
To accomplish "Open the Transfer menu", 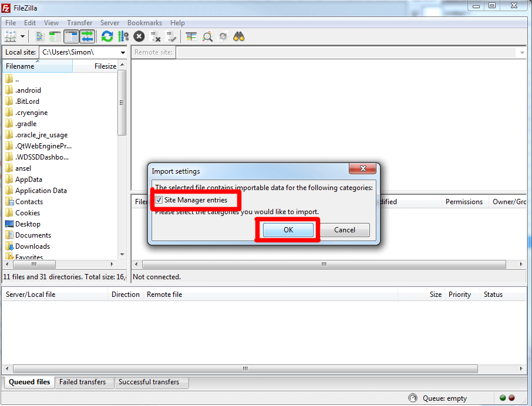I will [80, 23].
